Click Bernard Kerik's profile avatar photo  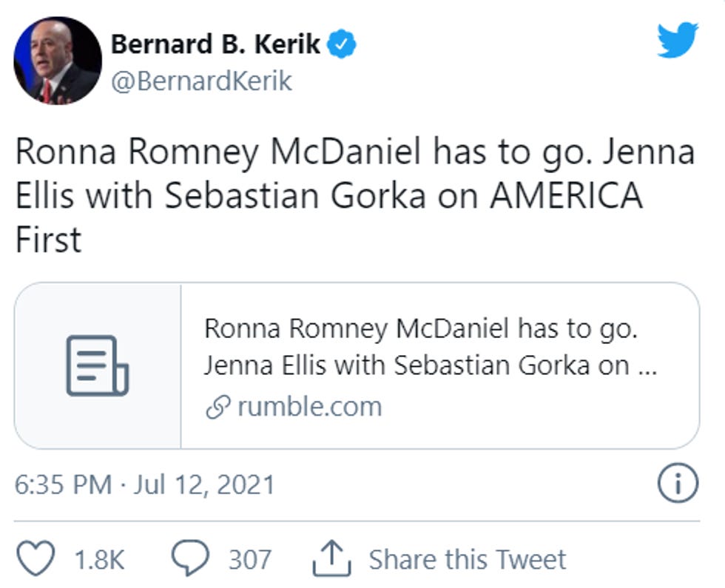58,61
